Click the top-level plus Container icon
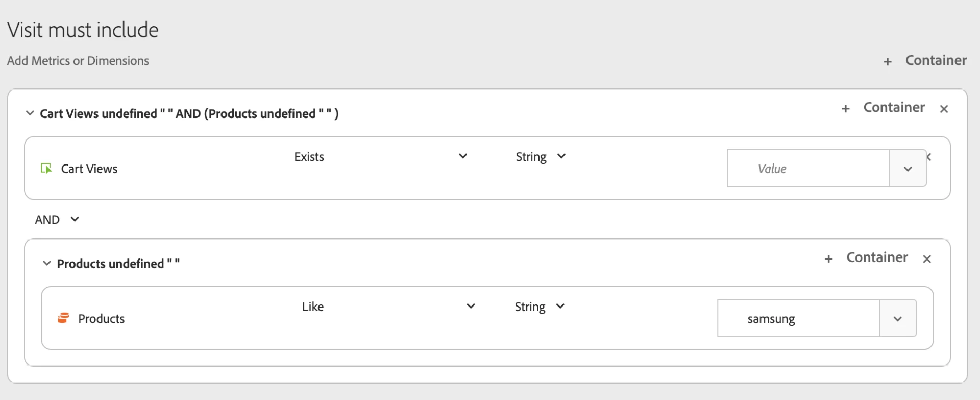The width and height of the screenshot is (980, 400). point(888,62)
